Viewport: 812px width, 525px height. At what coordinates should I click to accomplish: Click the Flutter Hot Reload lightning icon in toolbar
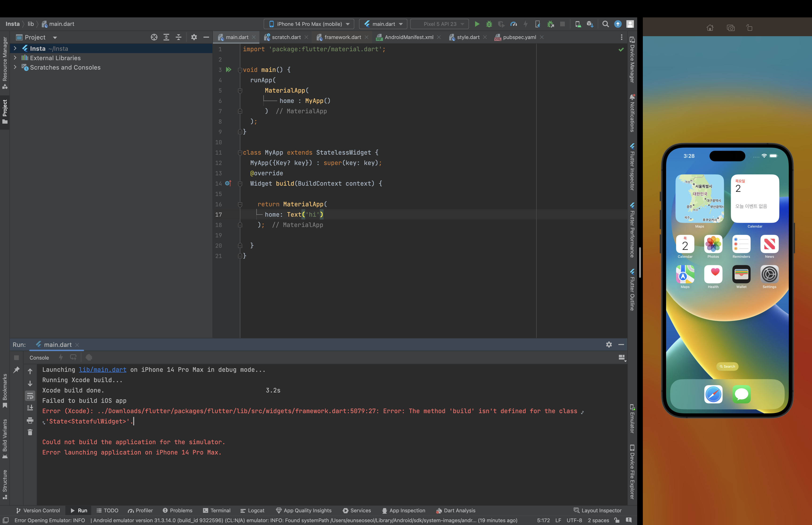(x=525, y=24)
